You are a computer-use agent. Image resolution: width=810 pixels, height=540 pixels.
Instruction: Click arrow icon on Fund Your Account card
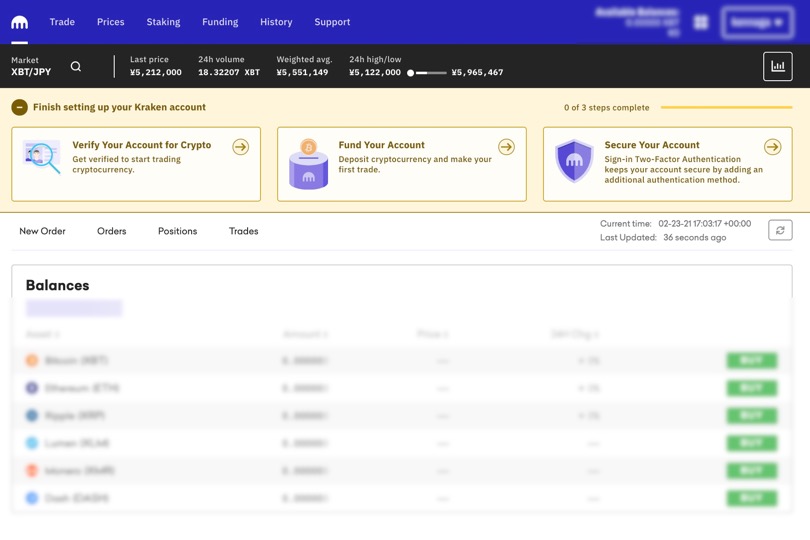click(x=506, y=147)
